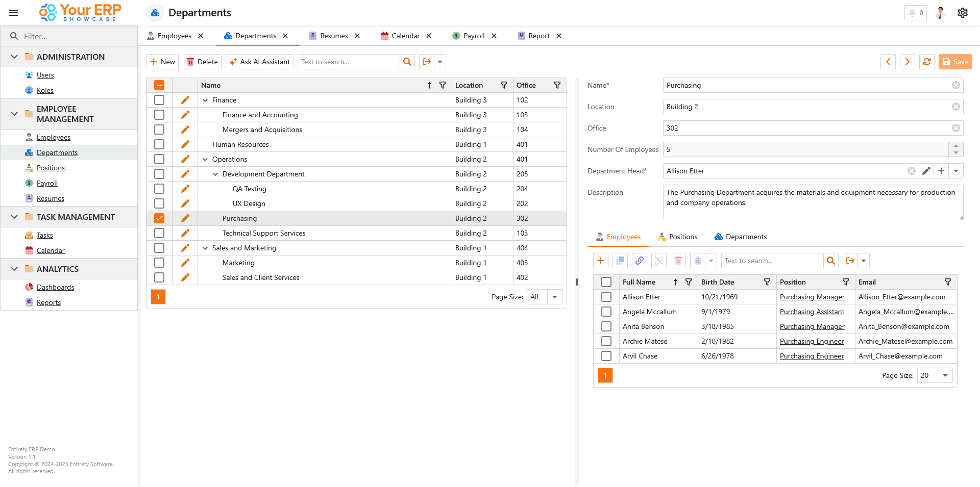This screenshot has width=980, height=487.
Task: Click the pencil edit icon for Human Resources
Action: coord(185,144)
